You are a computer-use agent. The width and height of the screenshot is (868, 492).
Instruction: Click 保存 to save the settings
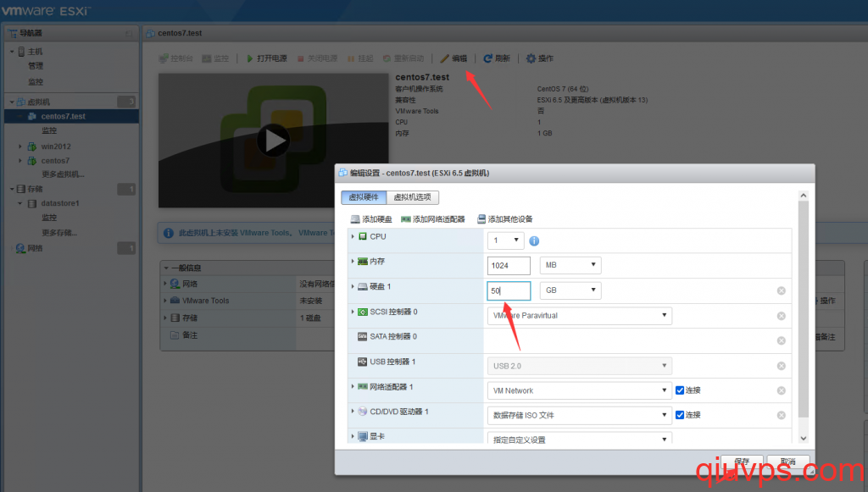coord(742,462)
